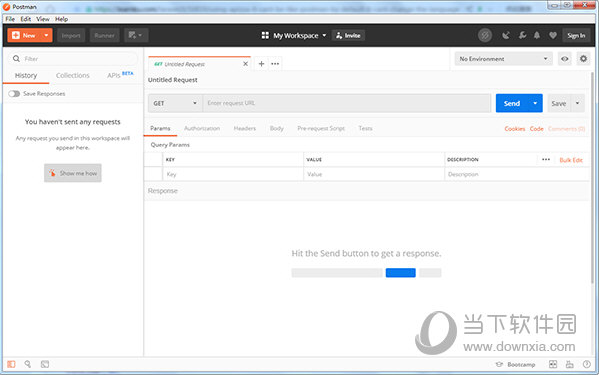Toggle the Save Responses switch
This screenshot has height=375, width=599.
tap(14, 94)
